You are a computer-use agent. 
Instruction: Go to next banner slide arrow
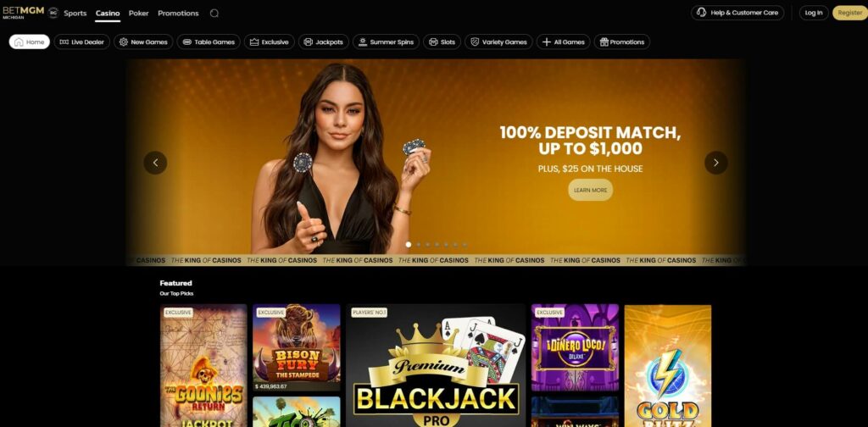[x=715, y=163]
